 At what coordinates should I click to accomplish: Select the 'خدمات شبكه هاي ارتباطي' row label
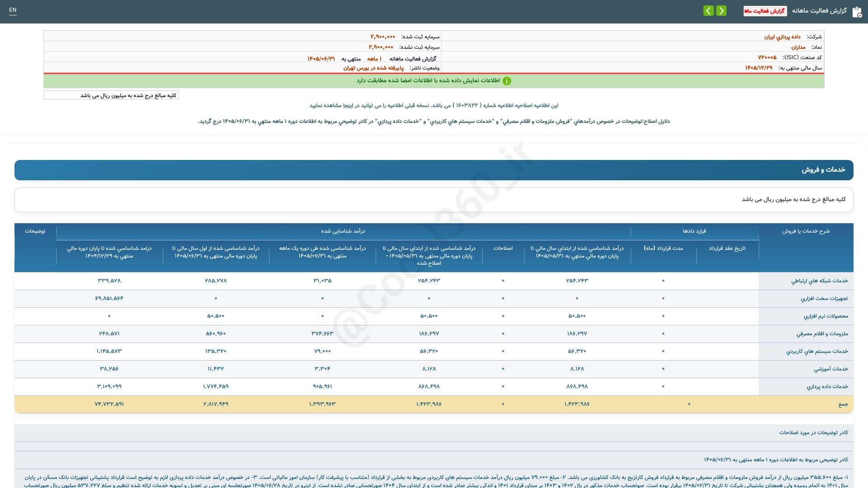(x=819, y=281)
